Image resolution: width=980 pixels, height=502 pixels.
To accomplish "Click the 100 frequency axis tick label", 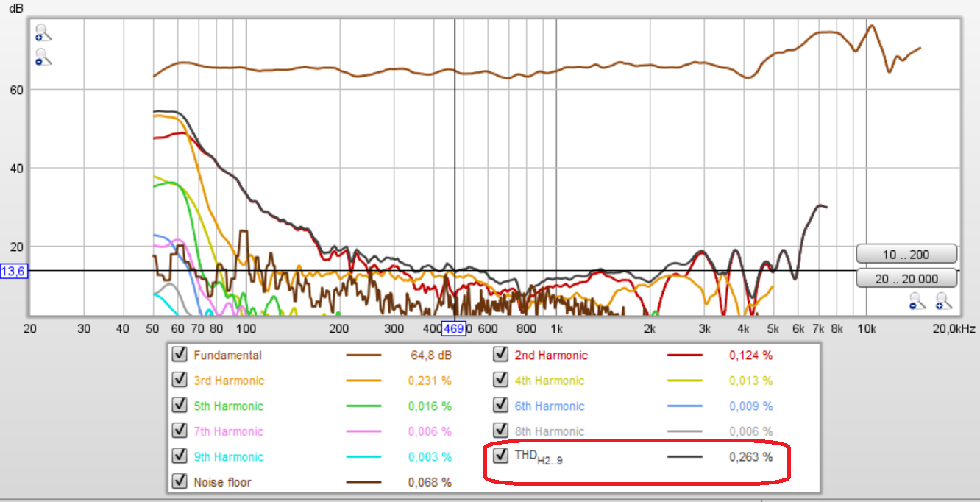I will point(246,328).
